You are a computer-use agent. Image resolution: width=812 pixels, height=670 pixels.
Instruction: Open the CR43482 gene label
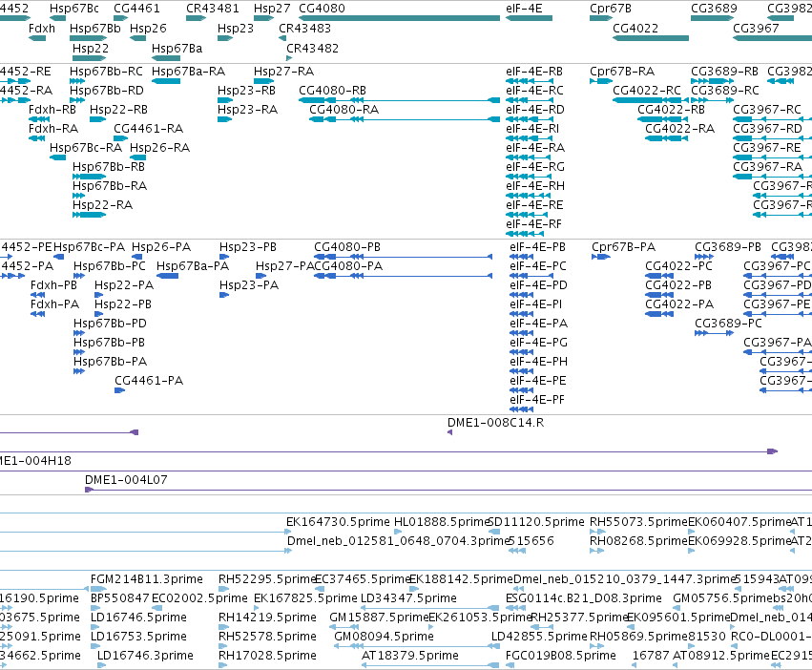coord(312,48)
